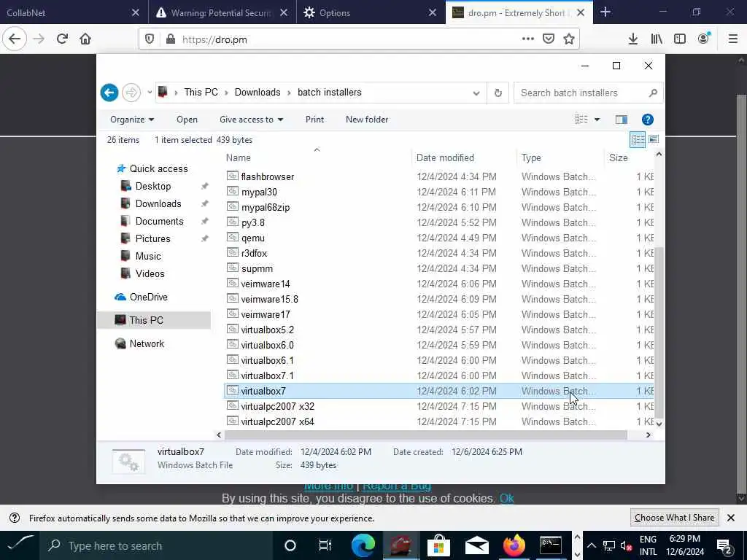The width and height of the screenshot is (747, 560).
Task: Switch to the Options browser tab
Action: [x=371, y=12]
